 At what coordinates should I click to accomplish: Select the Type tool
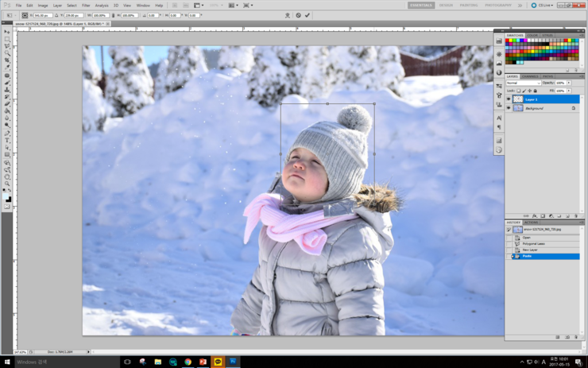tap(7, 140)
